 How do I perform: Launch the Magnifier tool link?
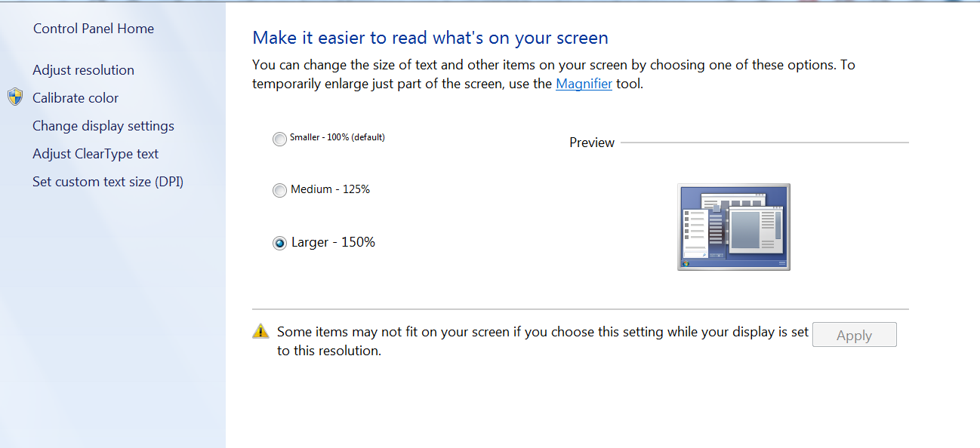point(584,84)
